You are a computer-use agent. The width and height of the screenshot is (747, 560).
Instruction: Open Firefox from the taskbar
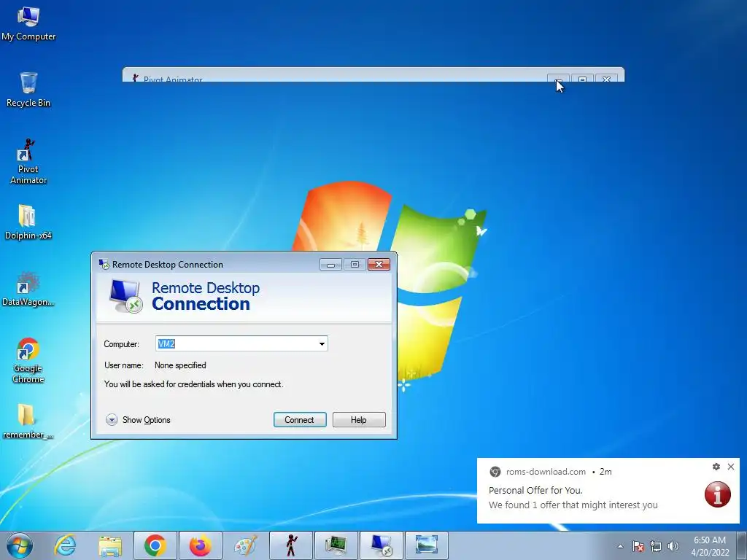200,545
